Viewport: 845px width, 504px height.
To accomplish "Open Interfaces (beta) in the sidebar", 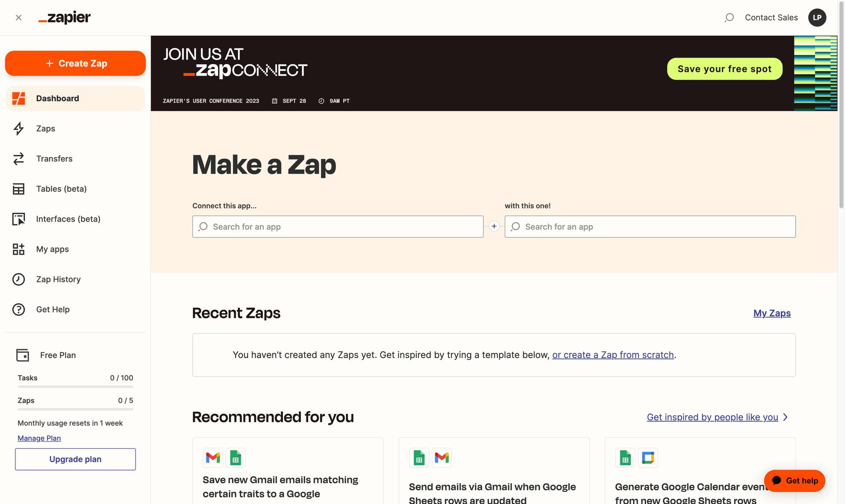I will coord(68,219).
